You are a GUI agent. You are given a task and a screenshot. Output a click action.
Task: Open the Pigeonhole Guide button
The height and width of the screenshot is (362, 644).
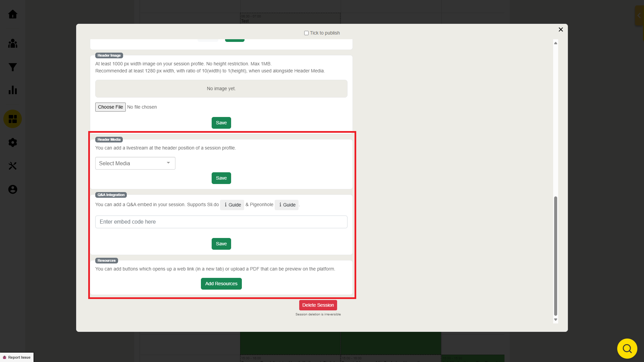coord(287,205)
